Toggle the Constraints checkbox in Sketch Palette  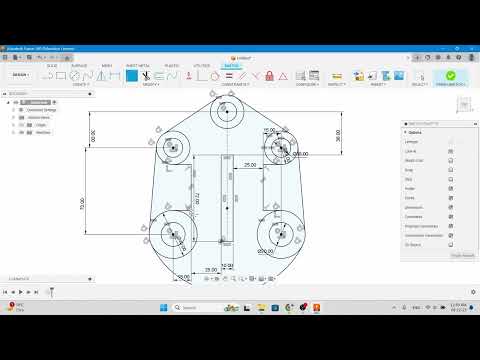point(450,217)
